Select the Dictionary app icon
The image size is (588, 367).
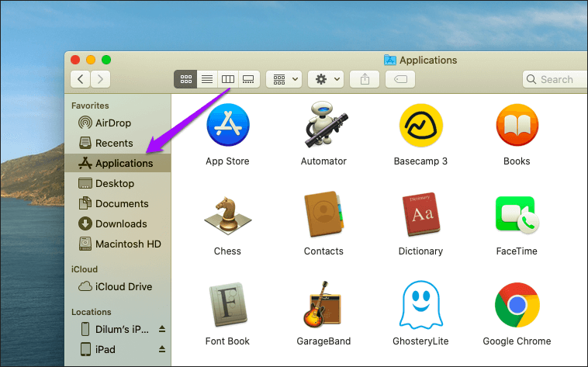[420, 215]
